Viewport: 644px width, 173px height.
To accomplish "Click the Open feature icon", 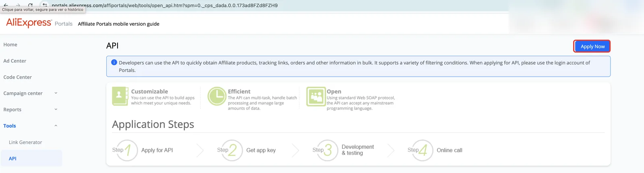I will coord(316,96).
